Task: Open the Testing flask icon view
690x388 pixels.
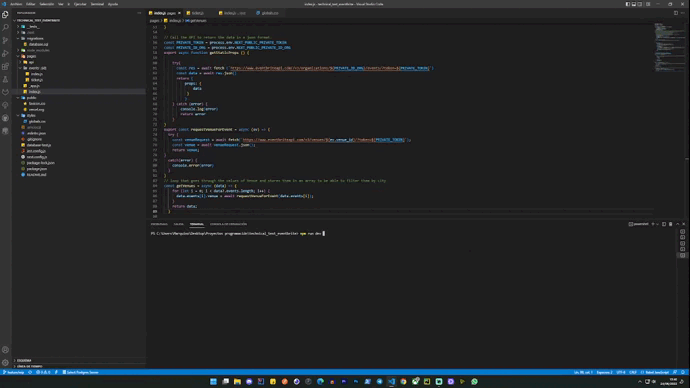Action: point(5,79)
